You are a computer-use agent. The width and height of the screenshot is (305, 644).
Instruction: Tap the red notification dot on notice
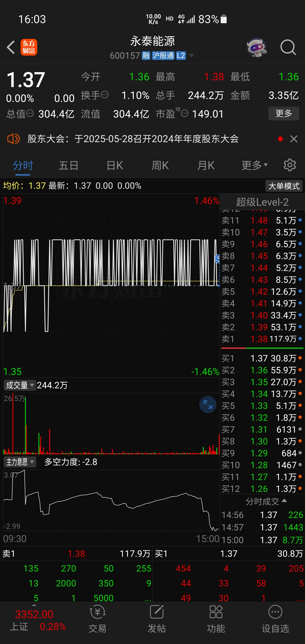click(280, 139)
